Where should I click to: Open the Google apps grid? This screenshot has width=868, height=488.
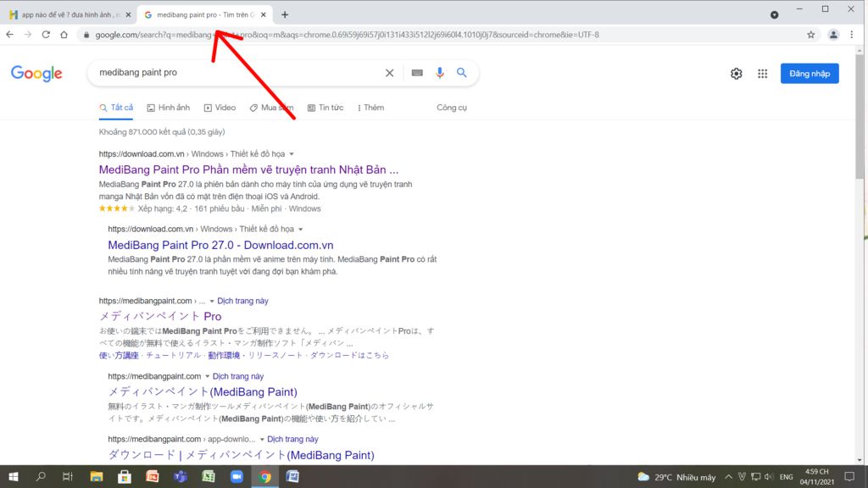[x=762, y=74]
